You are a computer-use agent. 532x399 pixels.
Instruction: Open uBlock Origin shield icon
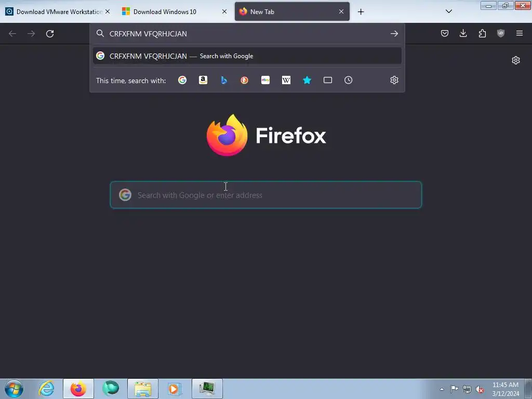[x=501, y=33]
